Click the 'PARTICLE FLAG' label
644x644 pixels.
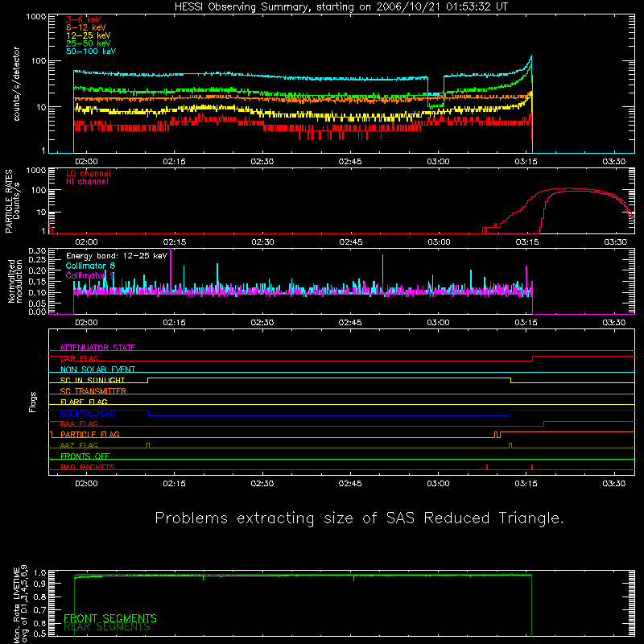coord(90,434)
